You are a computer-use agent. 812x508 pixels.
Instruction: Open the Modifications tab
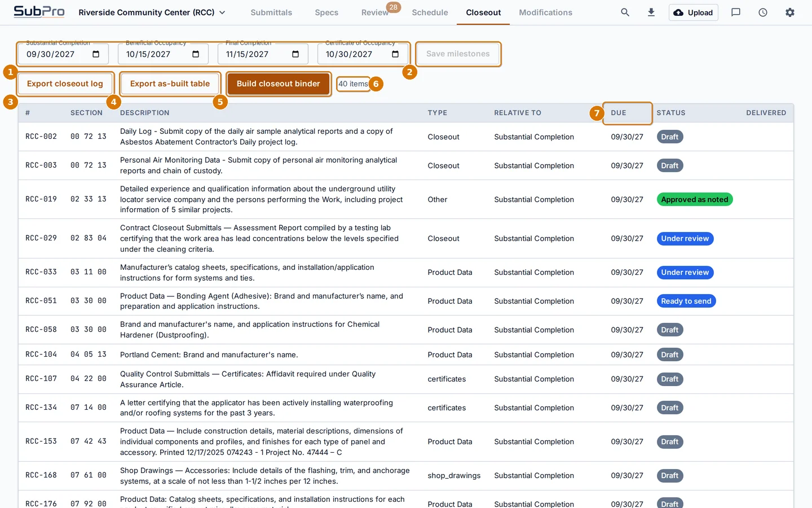(545, 12)
